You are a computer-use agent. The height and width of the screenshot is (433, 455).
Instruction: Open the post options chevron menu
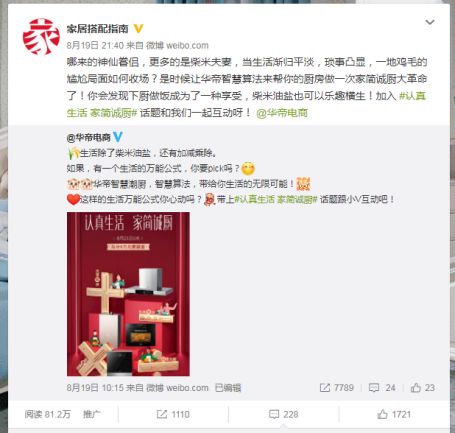click(430, 22)
